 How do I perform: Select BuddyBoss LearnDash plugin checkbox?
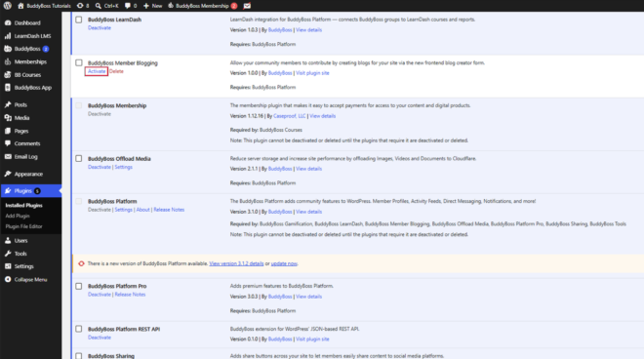click(x=79, y=20)
